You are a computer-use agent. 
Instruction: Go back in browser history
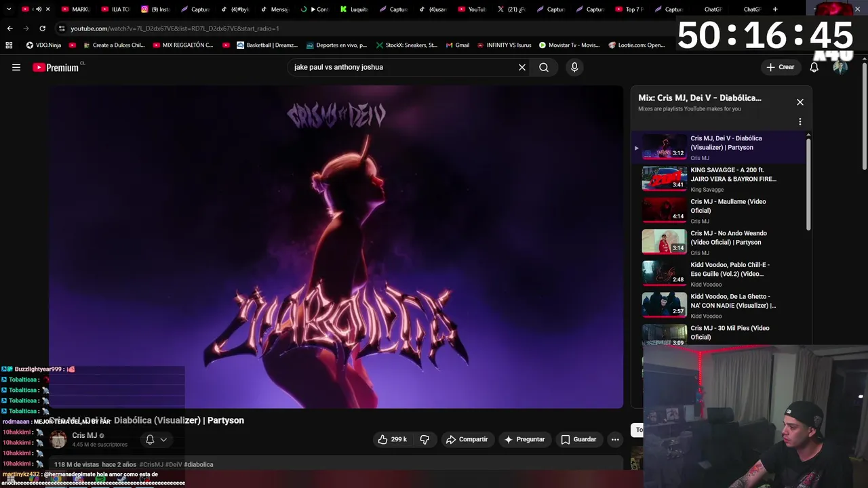point(9,28)
